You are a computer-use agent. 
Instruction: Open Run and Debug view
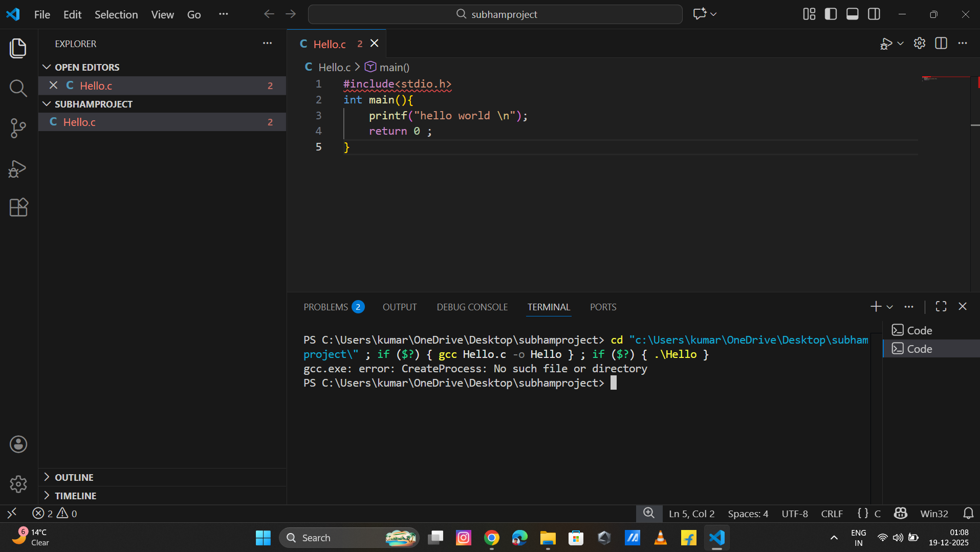pyautogui.click(x=18, y=168)
